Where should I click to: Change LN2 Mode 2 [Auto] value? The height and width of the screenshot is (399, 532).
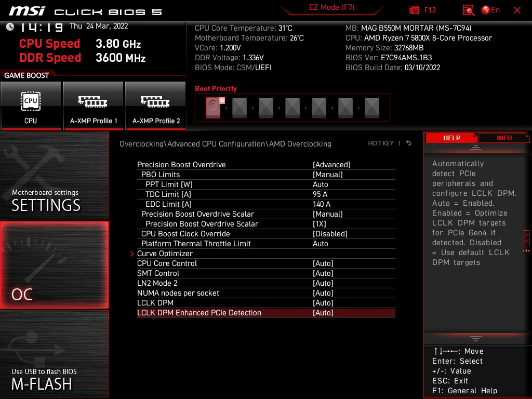[x=323, y=283]
